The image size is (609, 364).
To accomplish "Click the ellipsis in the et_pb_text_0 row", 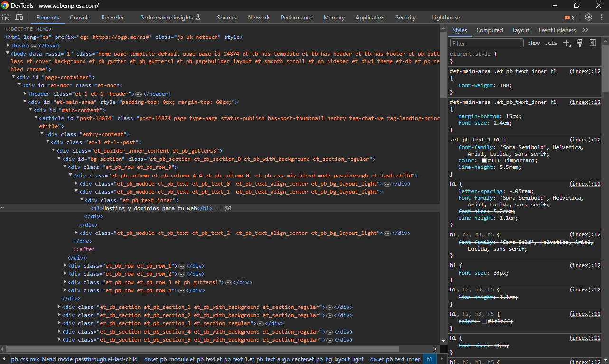I will click(387, 184).
